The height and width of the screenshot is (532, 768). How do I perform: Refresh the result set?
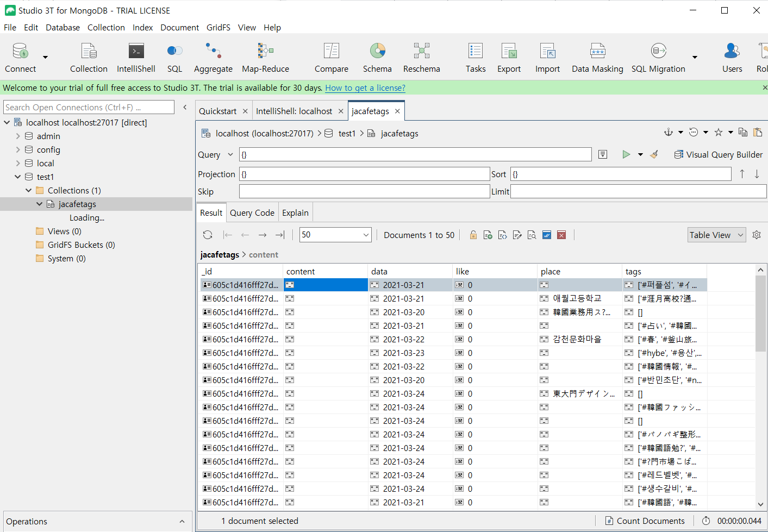208,235
